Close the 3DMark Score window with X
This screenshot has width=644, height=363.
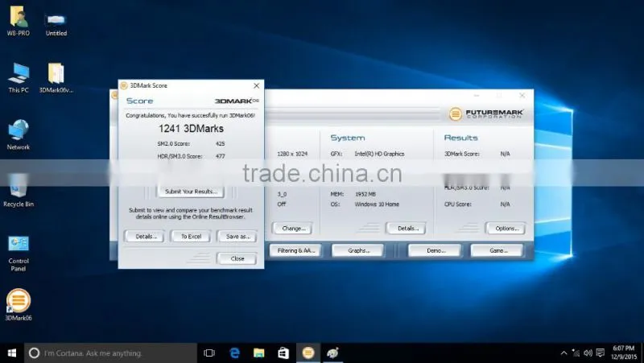coord(256,85)
